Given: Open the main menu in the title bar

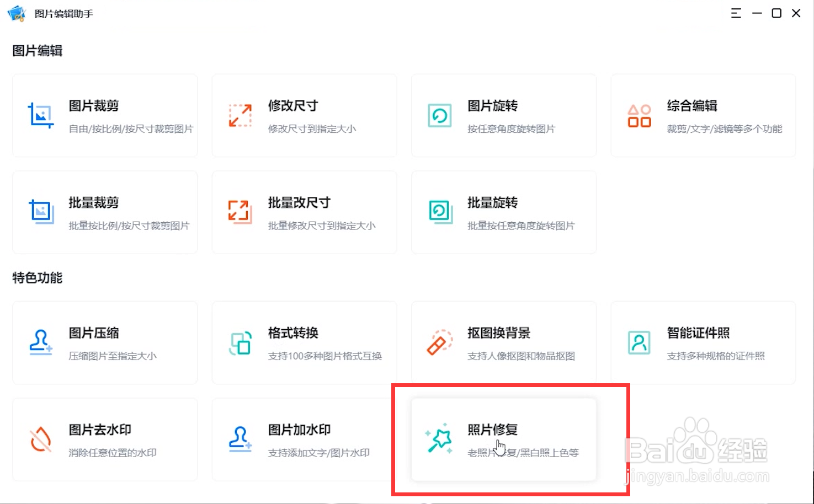Looking at the screenshot, I should (736, 13).
